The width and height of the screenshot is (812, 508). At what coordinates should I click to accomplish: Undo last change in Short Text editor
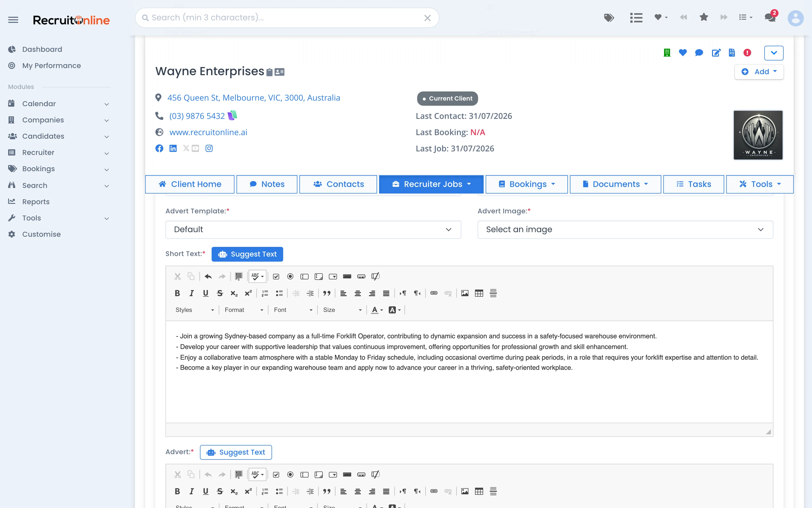208,277
